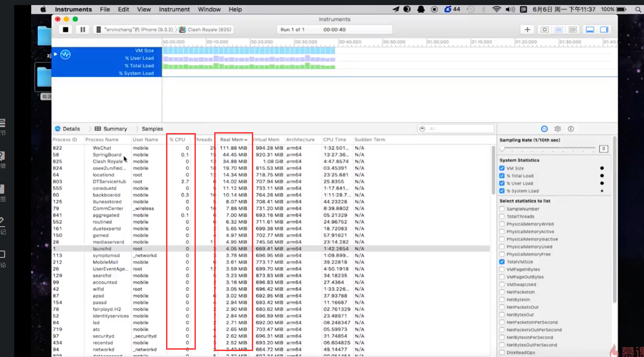Screen dimensions: 644x357
Task: Select the WeChat process row
Action: click(x=271, y=148)
